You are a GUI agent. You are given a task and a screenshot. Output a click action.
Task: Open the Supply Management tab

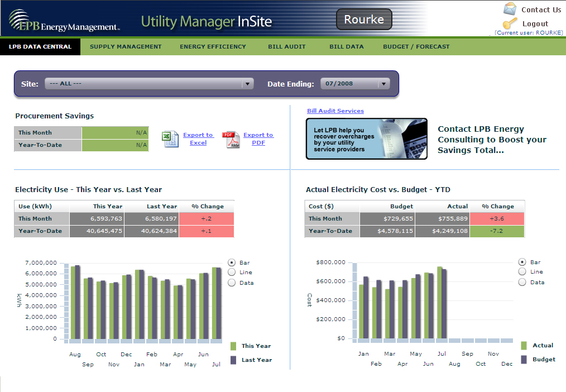[x=126, y=46]
